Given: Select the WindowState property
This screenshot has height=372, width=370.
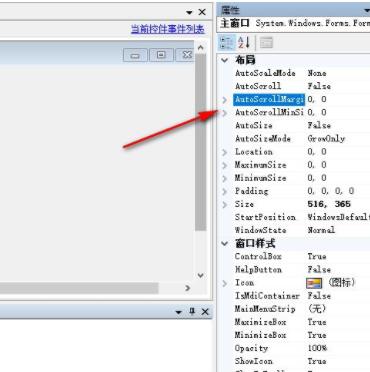Looking at the screenshot, I should (x=260, y=230).
